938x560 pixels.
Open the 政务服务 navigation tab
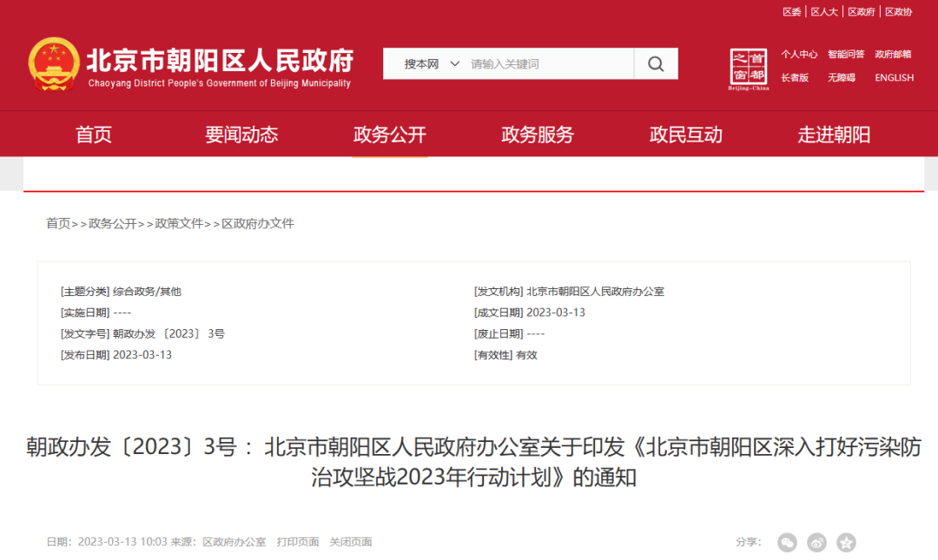[x=538, y=135]
